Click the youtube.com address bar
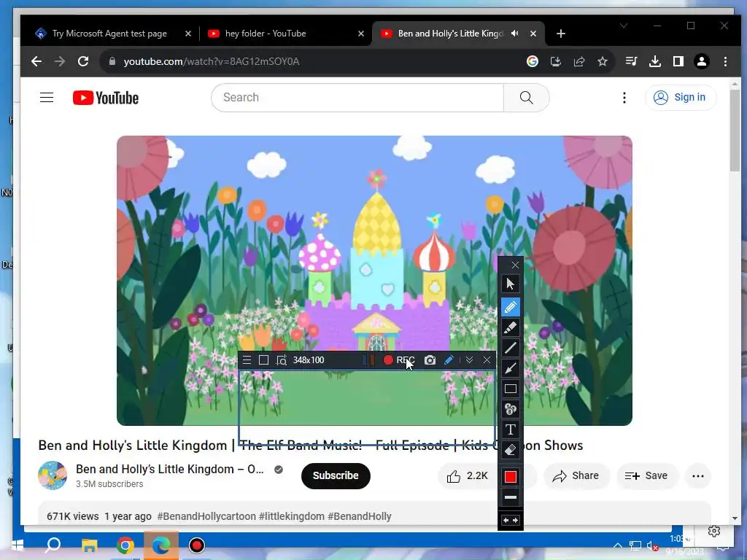Image resolution: width=747 pixels, height=560 pixels. click(x=212, y=61)
